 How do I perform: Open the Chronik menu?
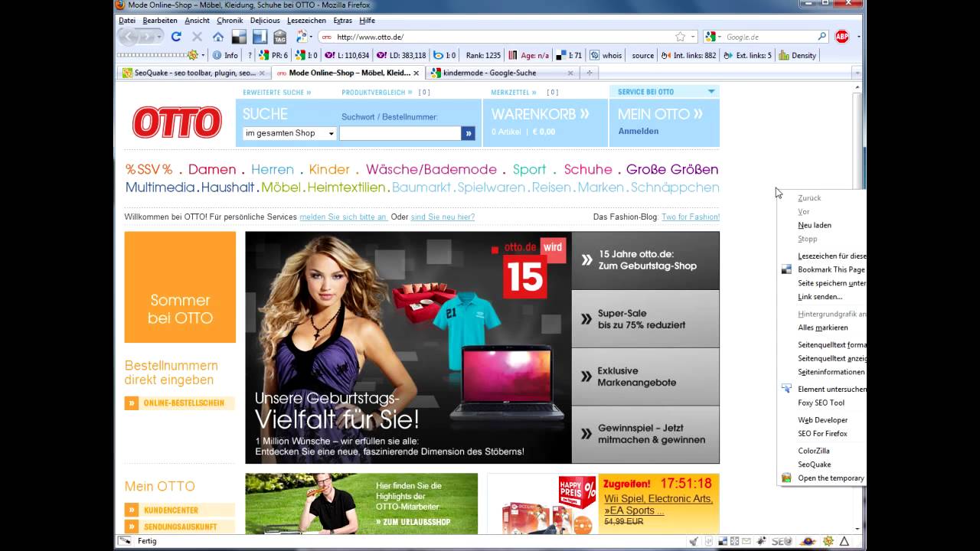coord(230,21)
